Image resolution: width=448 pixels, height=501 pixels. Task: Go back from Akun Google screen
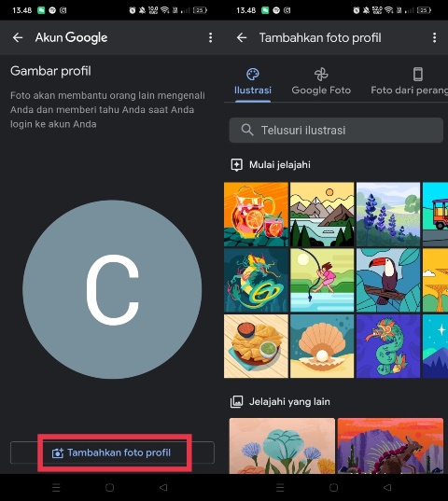(18, 37)
